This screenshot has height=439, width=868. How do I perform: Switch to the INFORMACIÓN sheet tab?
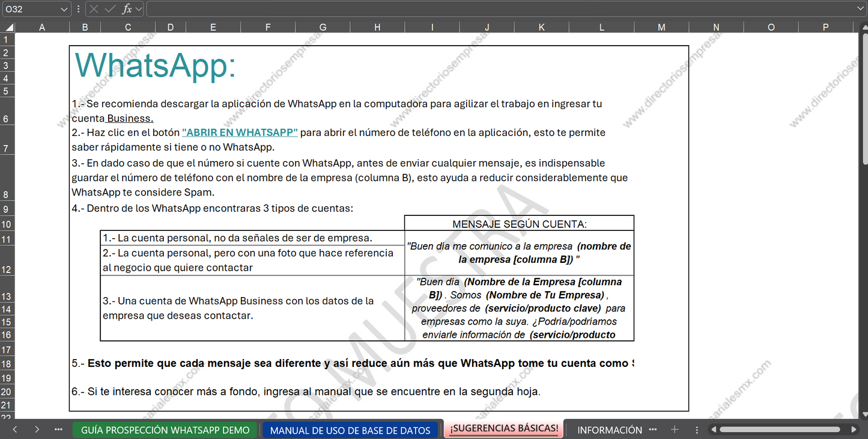610,430
